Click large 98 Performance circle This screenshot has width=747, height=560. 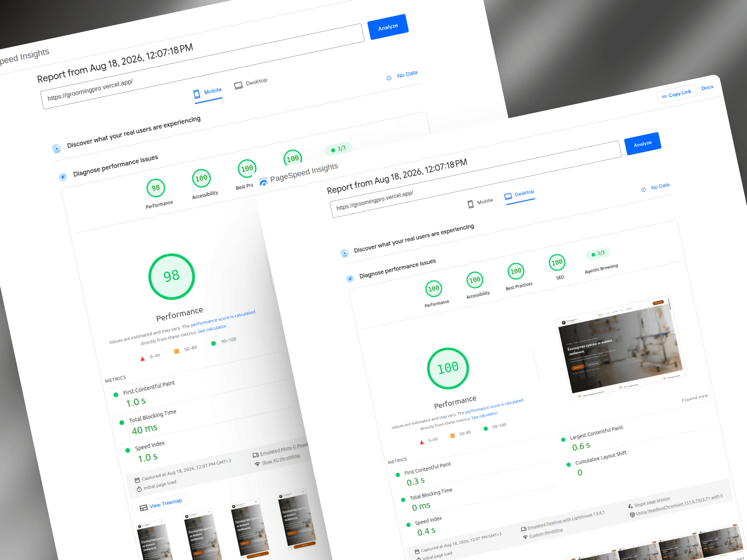point(172,276)
